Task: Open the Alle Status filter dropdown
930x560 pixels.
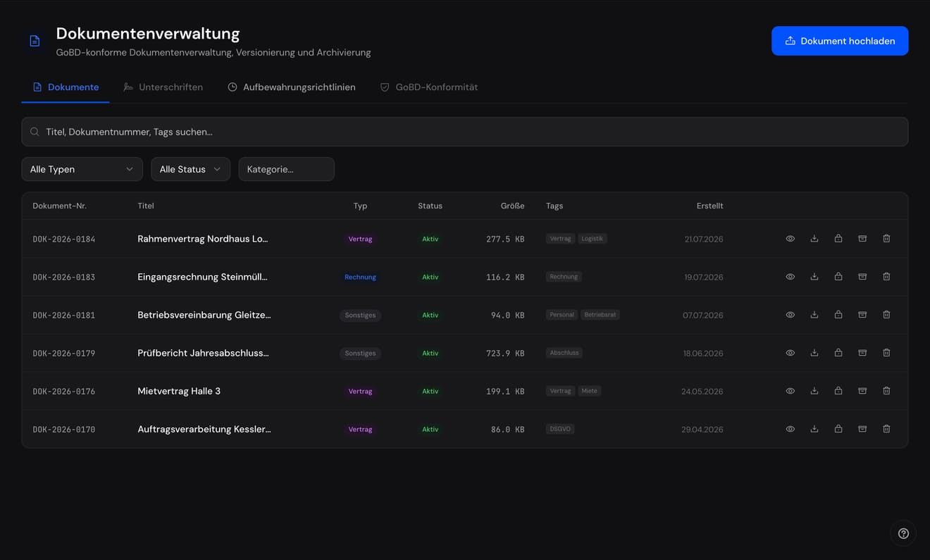Action: (x=190, y=169)
